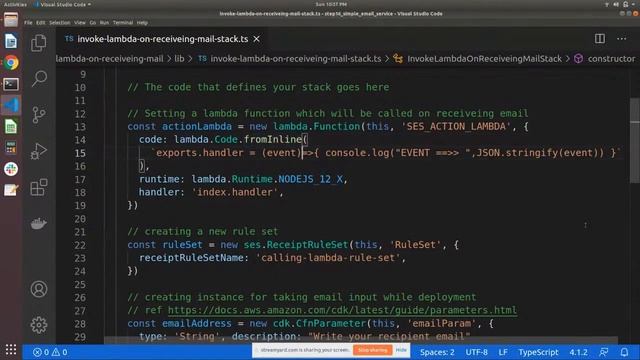Image resolution: width=640 pixels, height=360 pixels.
Task: Select the Visual Studio Code dock icon
Action: pyautogui.click(x=11, y=105)
